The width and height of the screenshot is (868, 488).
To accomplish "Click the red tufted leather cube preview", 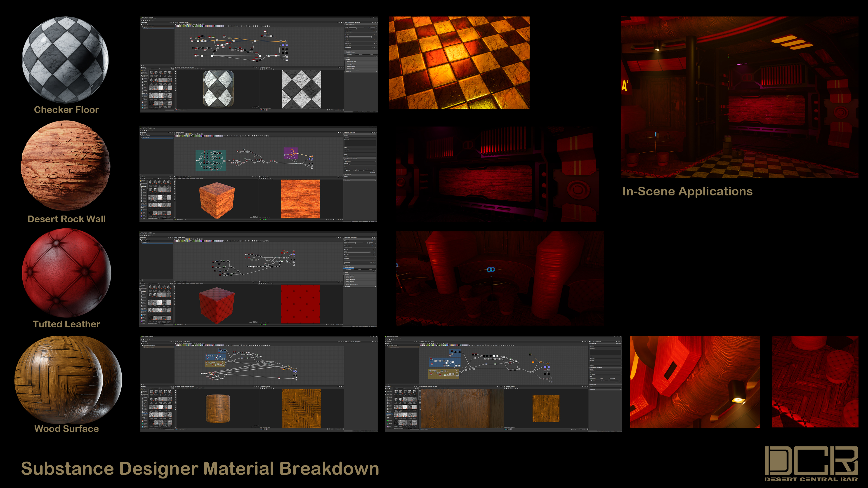I will (x=217, y=305).
